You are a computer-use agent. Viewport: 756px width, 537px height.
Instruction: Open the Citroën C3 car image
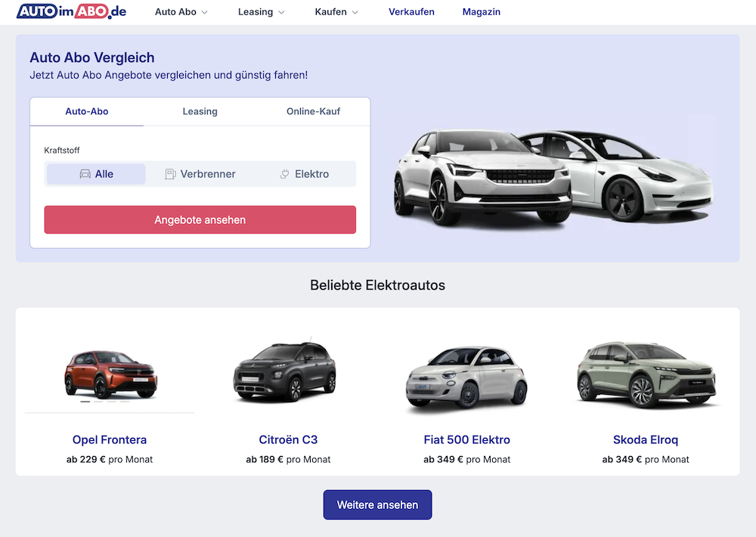coord(284,371)
